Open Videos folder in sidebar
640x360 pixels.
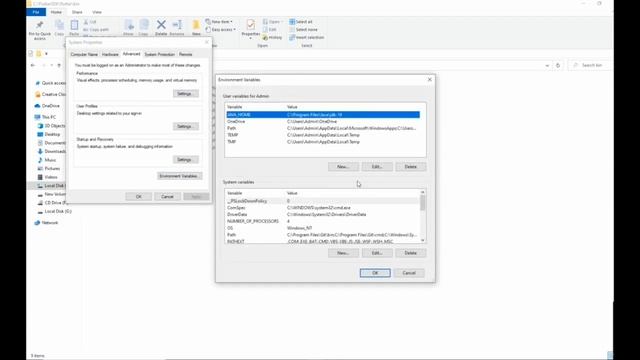pyautogui.click(x=48, y=177)
